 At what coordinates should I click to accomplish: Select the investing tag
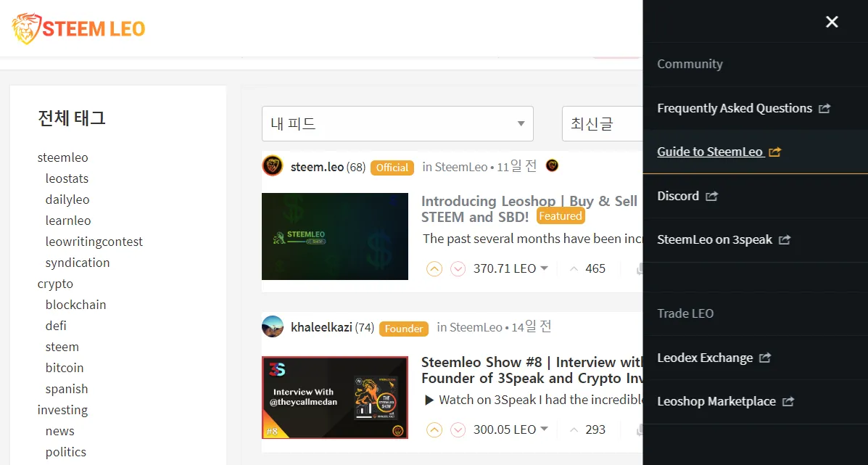[x=62, y=410]
